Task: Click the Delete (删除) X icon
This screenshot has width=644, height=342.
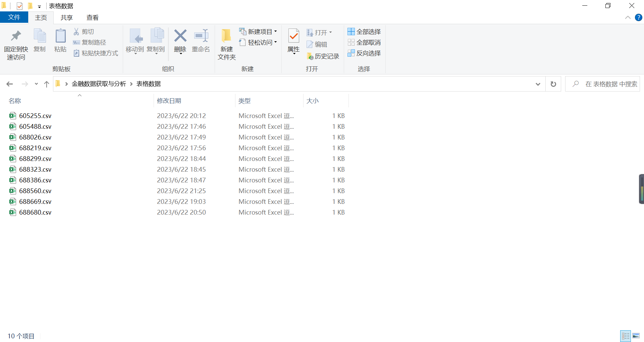Action: pyautogui.click(x=180, y=36)
